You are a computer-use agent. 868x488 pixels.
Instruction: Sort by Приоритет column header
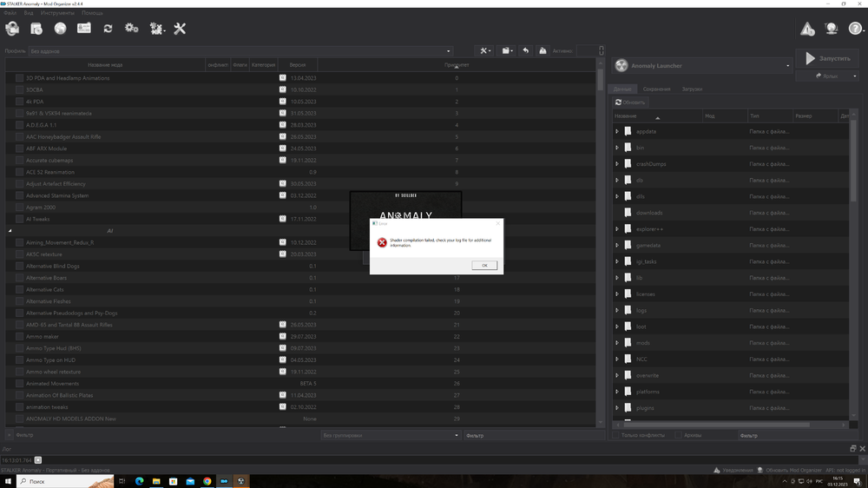pos(457,65)
